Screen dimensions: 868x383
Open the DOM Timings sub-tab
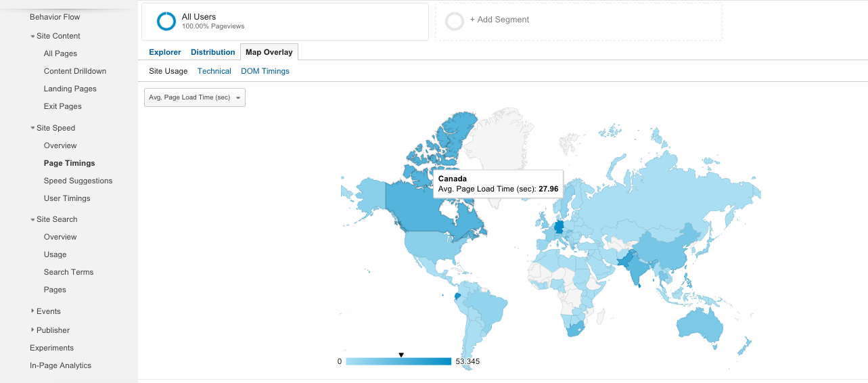[x=265, y=71]
